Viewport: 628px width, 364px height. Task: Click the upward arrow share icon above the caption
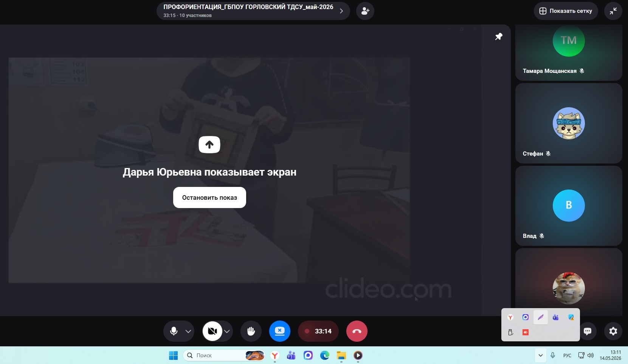[209, 145]
